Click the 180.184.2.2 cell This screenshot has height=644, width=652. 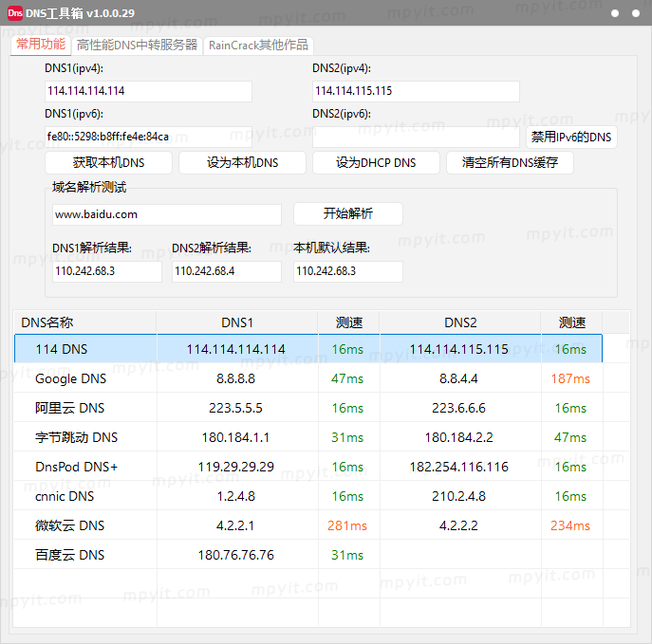458,438
